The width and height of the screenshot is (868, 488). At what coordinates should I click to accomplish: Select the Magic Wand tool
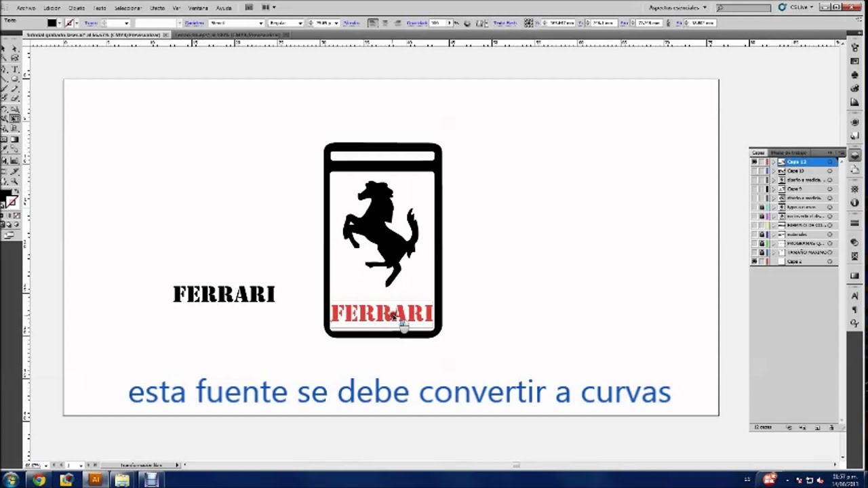pos(5,58)
